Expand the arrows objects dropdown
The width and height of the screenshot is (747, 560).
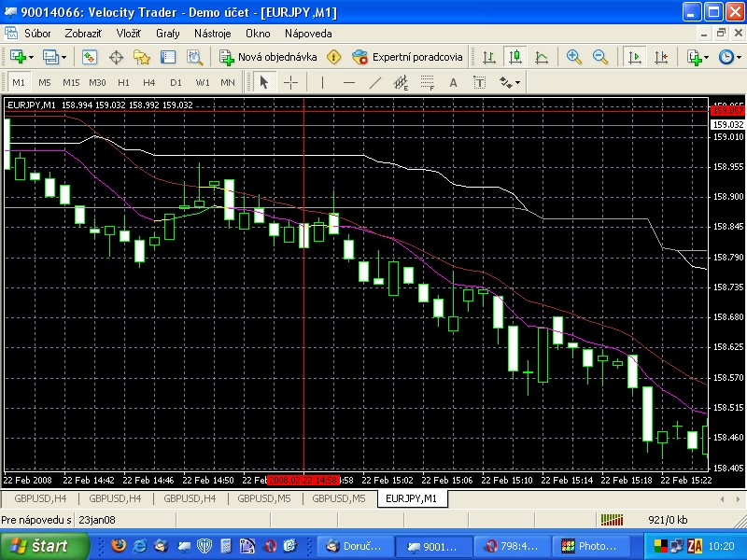(x=516, y=82)
